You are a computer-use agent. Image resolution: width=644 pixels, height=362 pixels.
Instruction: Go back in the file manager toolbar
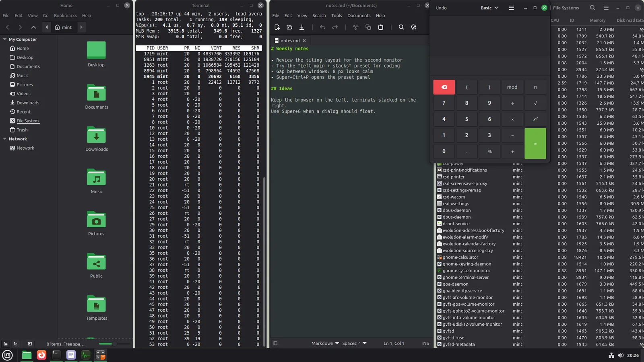(x=8, y=27)
